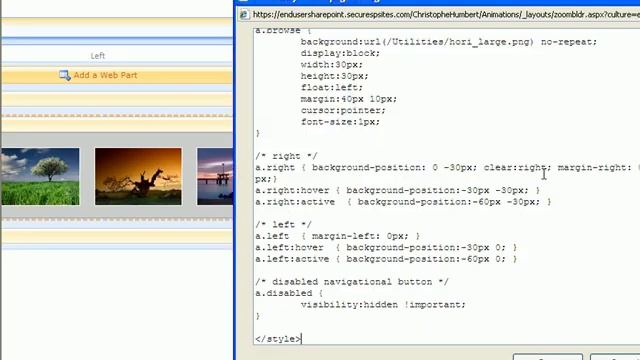The image size is (640, 360).
Task: Click the page icon in the address bar
Action: 244,15
